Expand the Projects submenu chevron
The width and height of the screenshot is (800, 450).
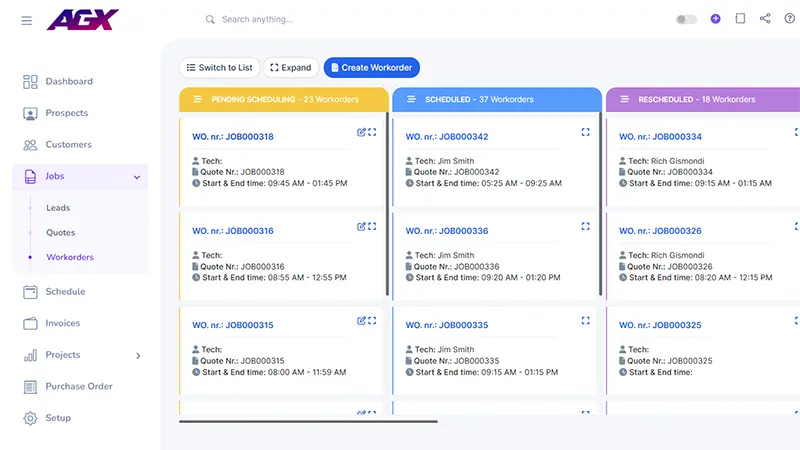click(x=138, y=355)
